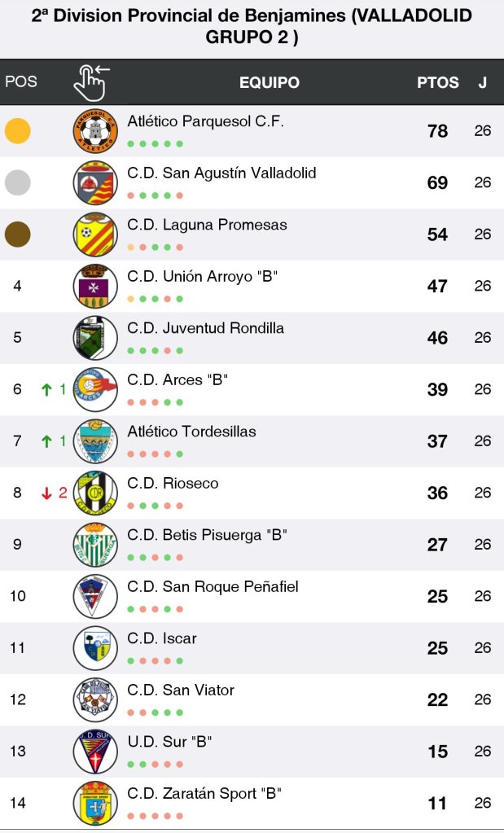Screen dimensions: 504x833
Task: Click the silver second-place position marker
Action: tap(18, 182)
